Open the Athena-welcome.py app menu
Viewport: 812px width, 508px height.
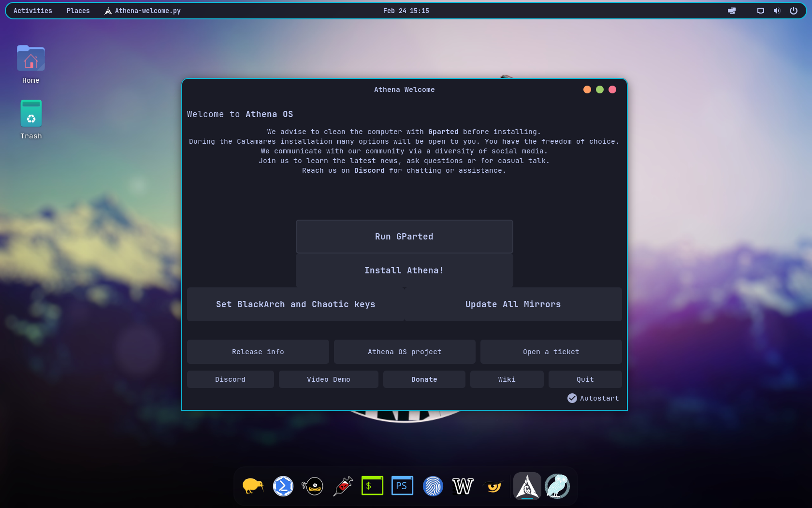click(x=143, y=11)
